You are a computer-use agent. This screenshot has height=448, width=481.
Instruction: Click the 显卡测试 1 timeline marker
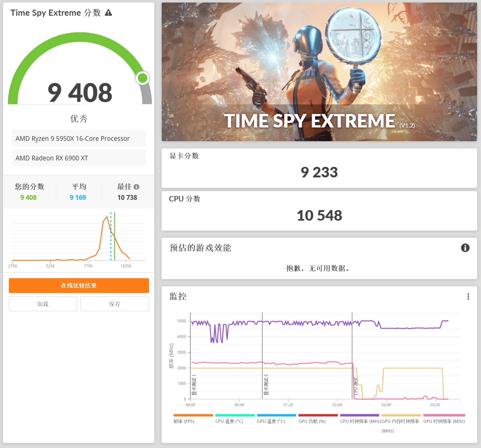pos(194,385)
